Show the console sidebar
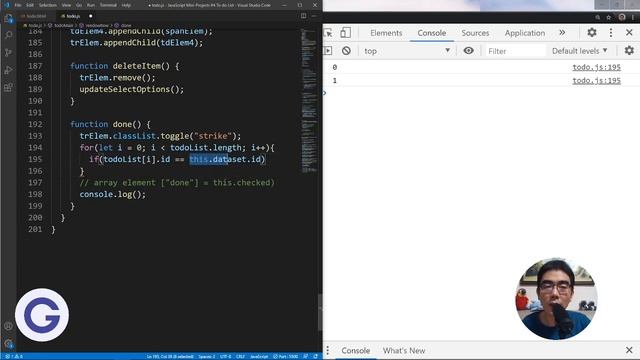 (x=328, y=51)
